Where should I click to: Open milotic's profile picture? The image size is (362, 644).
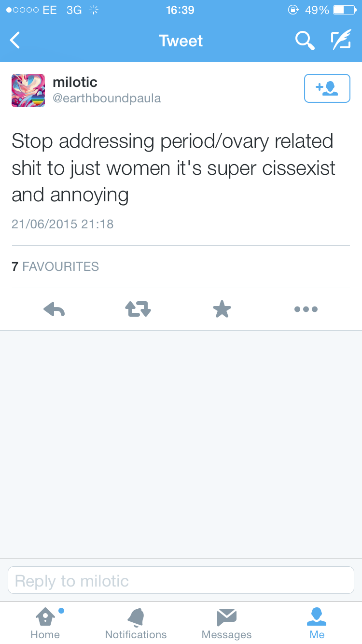click(28, 90)
